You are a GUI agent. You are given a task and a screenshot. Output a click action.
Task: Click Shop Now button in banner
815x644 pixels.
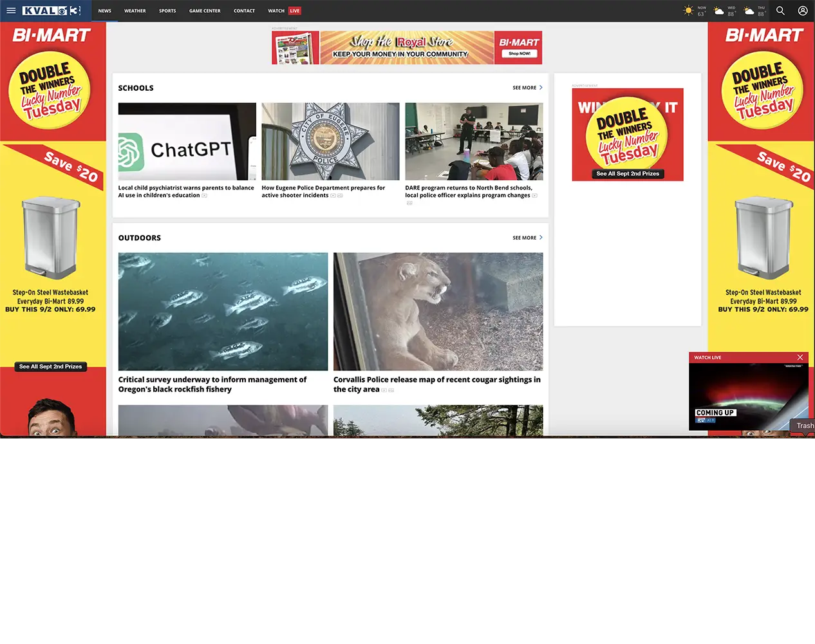[520, 53]
